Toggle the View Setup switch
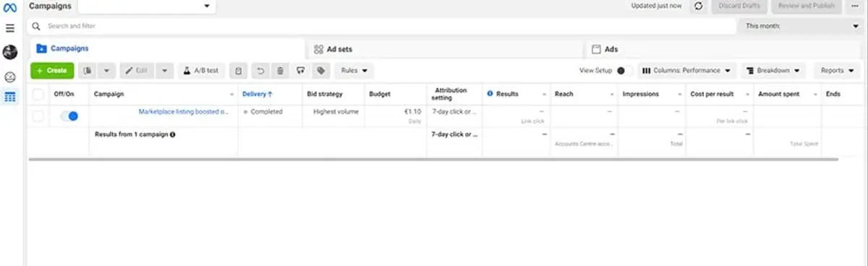 (x=625, y=71)
